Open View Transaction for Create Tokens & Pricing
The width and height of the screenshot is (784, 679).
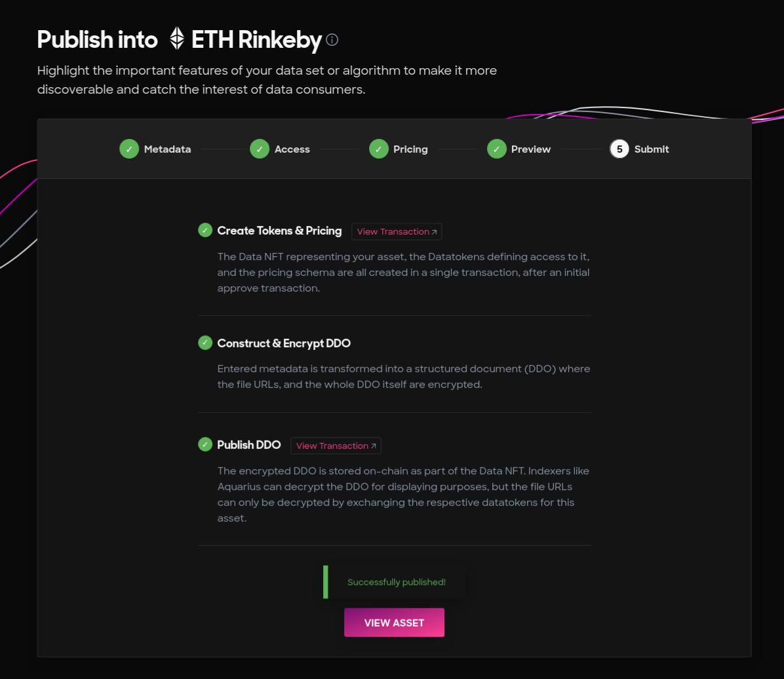click(397, 231)
